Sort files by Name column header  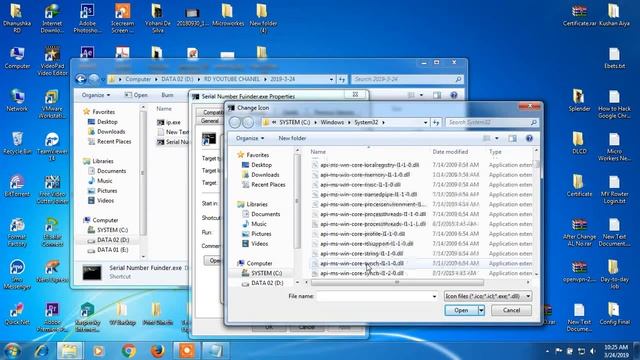(318, 152)
